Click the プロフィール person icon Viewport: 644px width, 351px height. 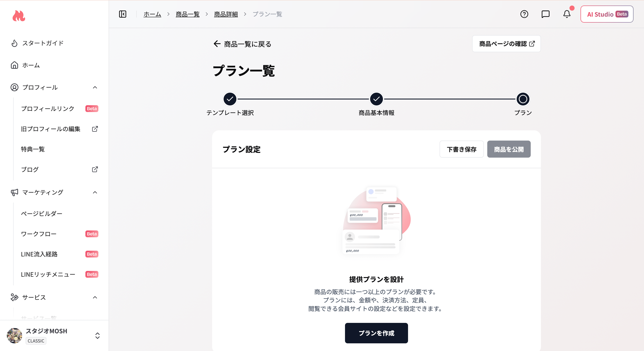click(14, 88)
